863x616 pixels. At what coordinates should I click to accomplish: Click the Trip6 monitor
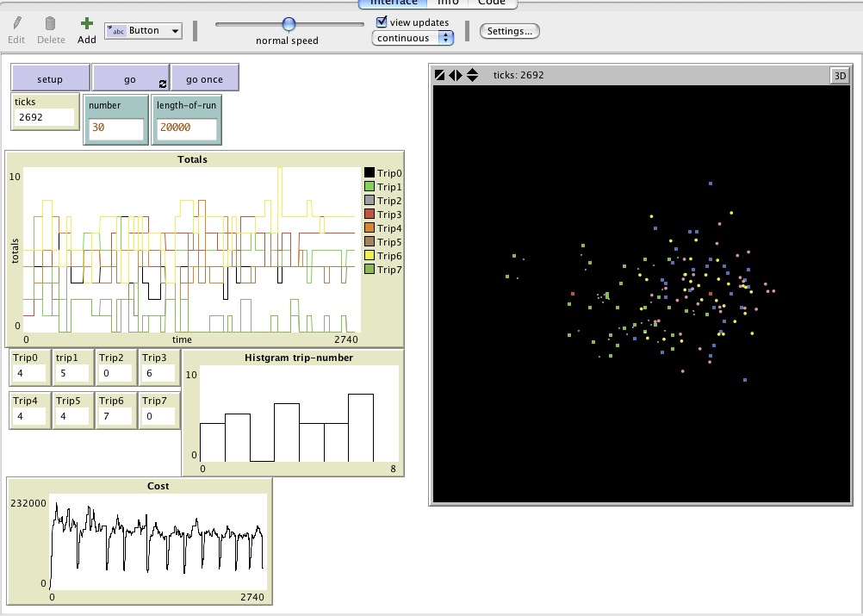(115, 409)
